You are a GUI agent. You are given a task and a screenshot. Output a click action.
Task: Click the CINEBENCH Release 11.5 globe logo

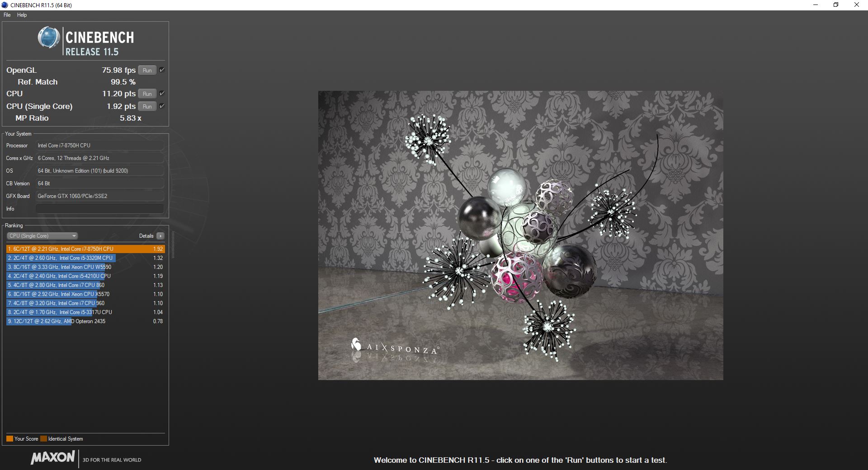48,38
